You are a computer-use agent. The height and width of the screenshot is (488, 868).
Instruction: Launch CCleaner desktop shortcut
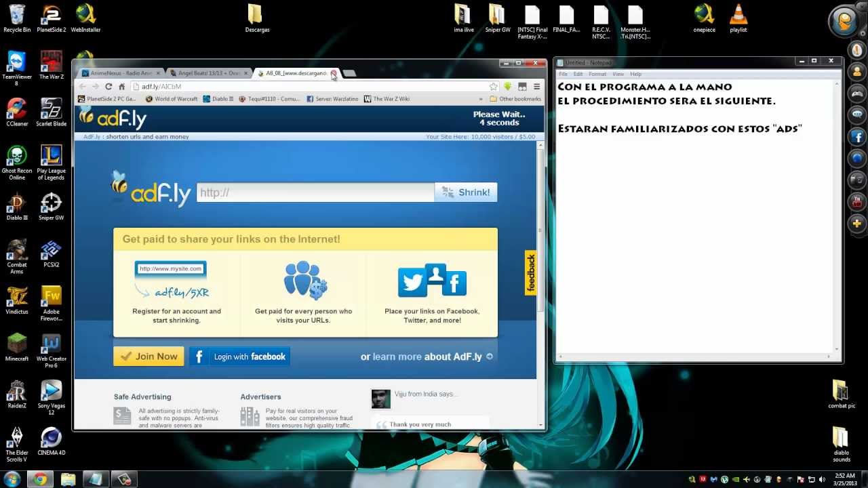coord(17,112)
